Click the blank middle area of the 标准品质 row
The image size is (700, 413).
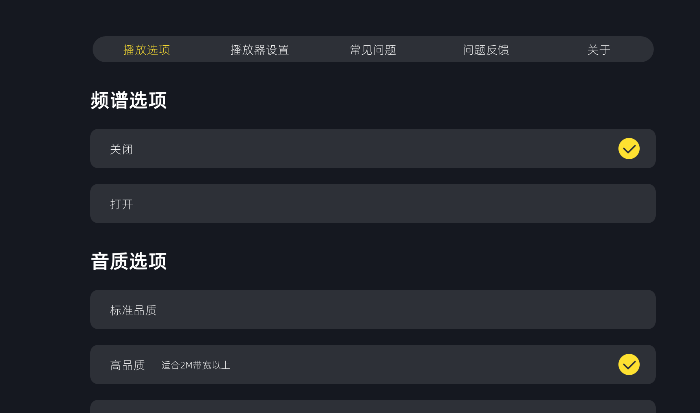click(402, 309)
